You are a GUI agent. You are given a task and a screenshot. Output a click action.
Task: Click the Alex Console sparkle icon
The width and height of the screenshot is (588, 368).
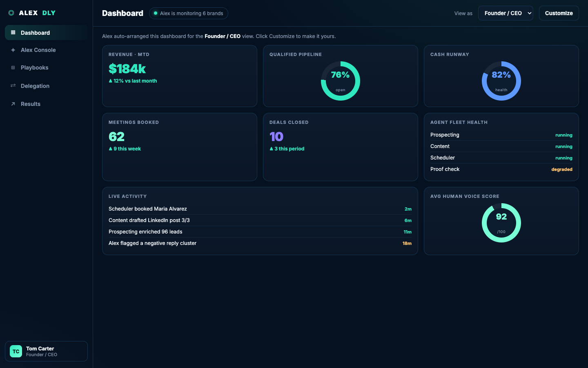(13, 50)
